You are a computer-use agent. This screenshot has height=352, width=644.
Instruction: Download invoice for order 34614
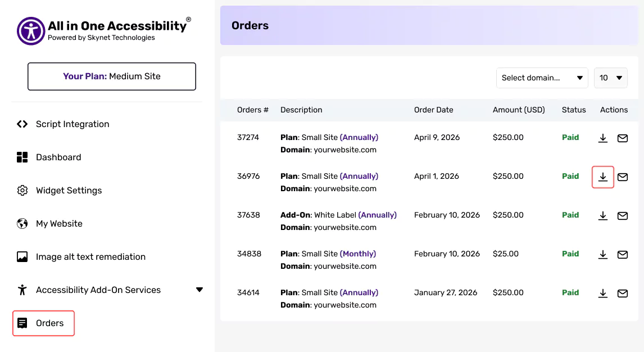click(602, 294)
